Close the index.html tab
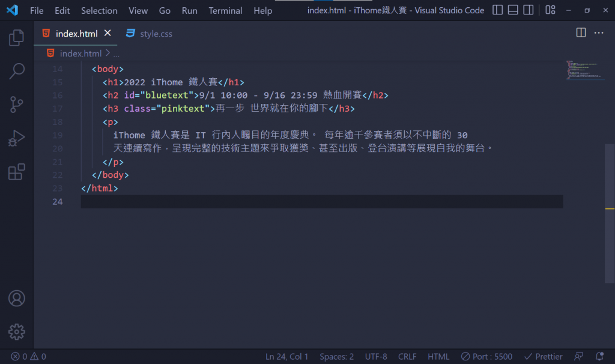The width and height of the screenshot is (615, 364). pyautogui.click(x=108, y=34)
